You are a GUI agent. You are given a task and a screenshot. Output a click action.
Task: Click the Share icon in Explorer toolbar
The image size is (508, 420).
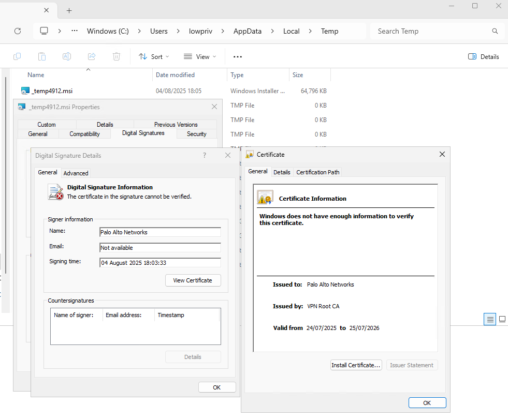coord(92,56)
